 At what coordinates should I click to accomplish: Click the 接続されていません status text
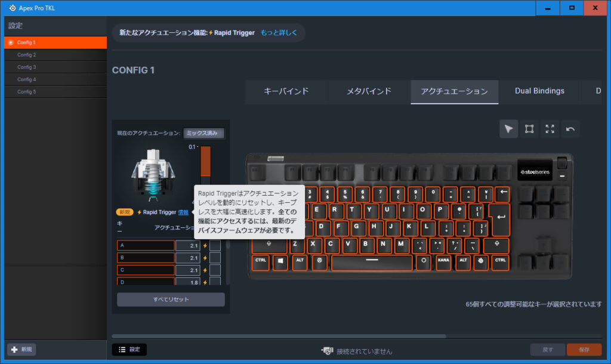tap(365, 351)
